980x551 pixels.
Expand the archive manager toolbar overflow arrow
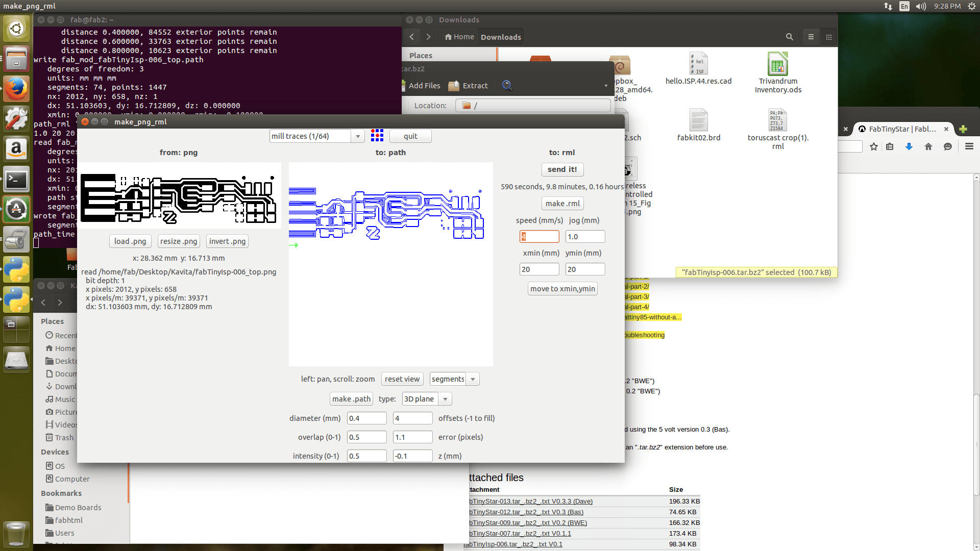coord(606,86)
